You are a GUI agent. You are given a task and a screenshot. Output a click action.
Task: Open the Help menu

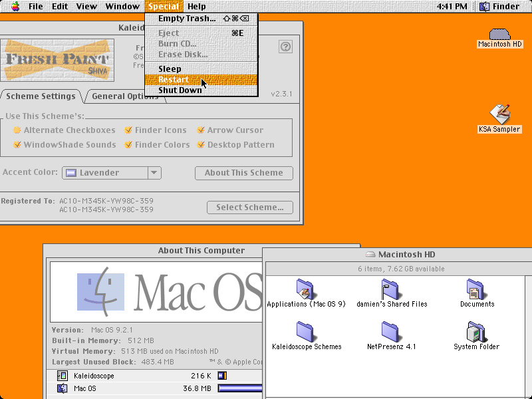(x=197, y=6)
